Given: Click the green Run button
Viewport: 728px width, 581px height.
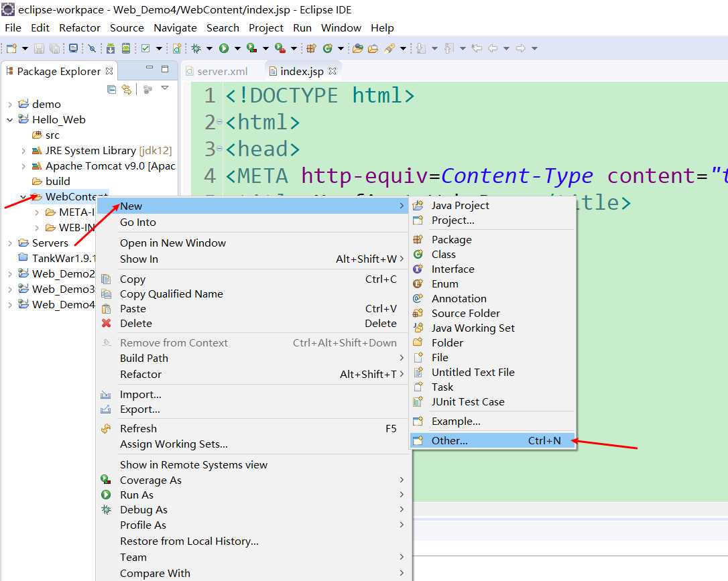Looking at the screenshot, I should (224, 48).
